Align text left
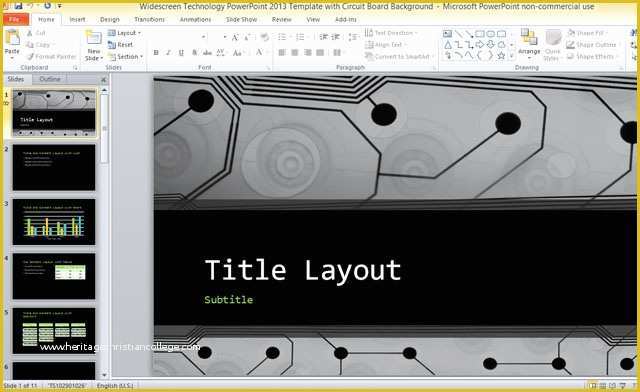The height and width of the screenshot is (392, 640). coord(282,52)
